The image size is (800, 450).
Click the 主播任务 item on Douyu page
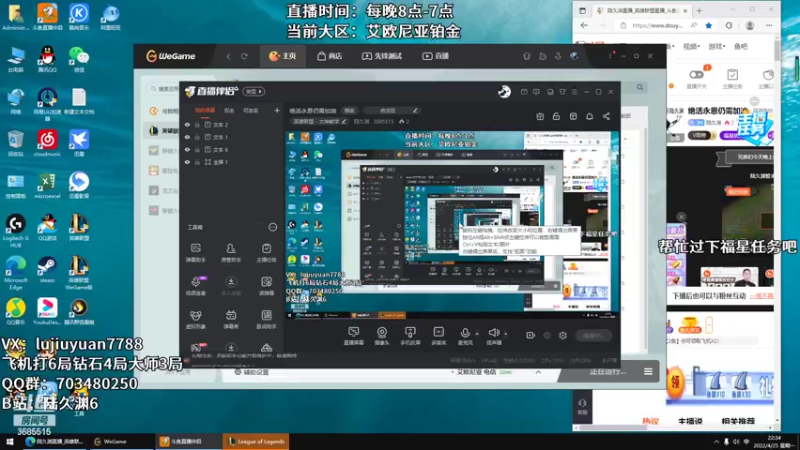pyautogui.click(x=732, y=79)
